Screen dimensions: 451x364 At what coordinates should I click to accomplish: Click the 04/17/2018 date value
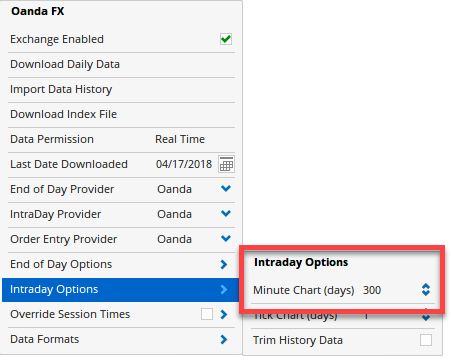(184, 164)
